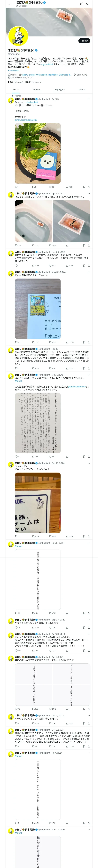This screenshot has height=868, width=98.
Task: Open the search icon in header
Action: point(88,4)
